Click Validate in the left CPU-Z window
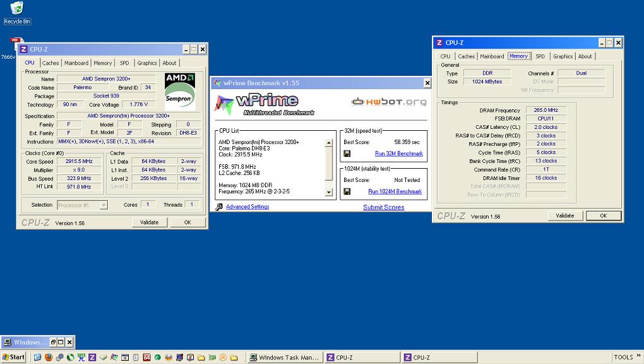 (x=150, y=222)
